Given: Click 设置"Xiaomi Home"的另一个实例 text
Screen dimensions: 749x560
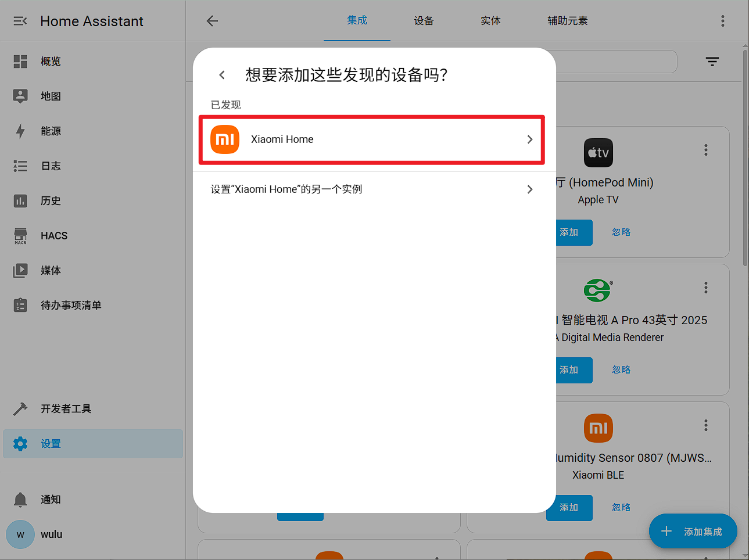Looking at the screenshot, I should tap(286, 189).
